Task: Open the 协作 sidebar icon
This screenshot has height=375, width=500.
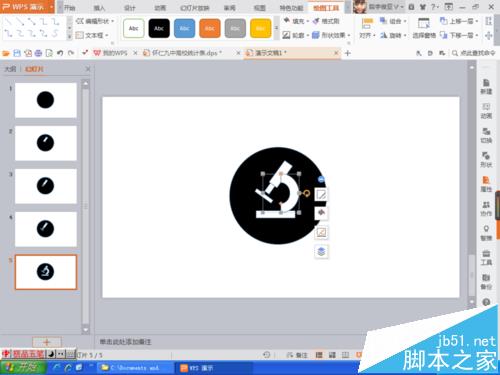Action: click(486, 208)
